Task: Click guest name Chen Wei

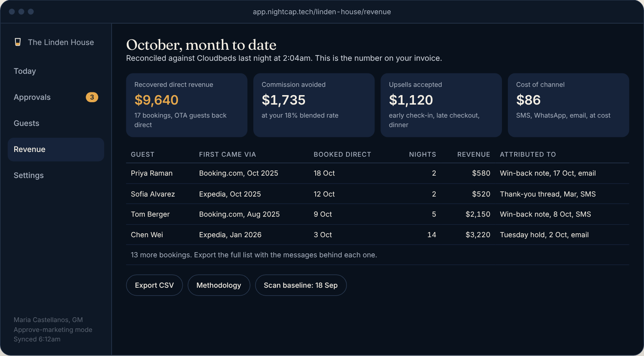Action: pos(147,235)
